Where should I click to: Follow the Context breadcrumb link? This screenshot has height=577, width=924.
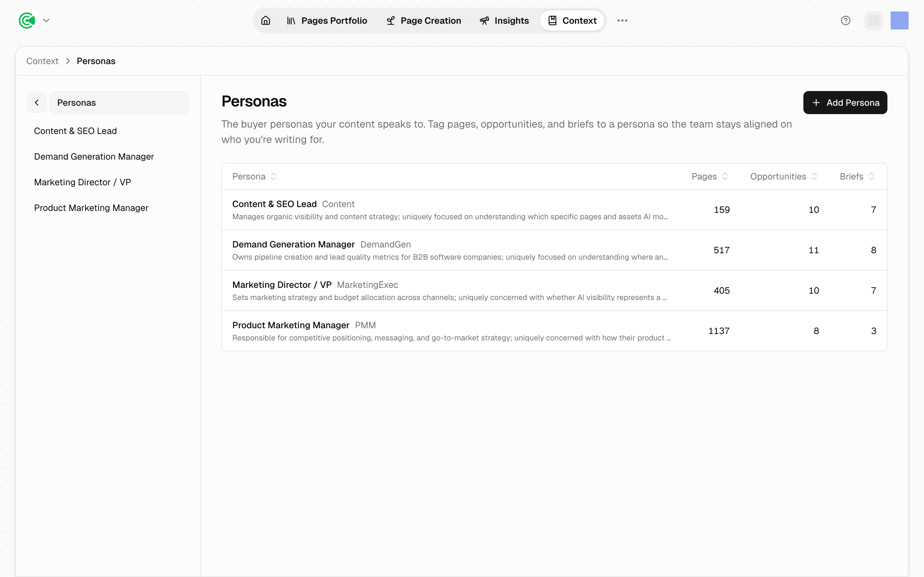point(42,61)
